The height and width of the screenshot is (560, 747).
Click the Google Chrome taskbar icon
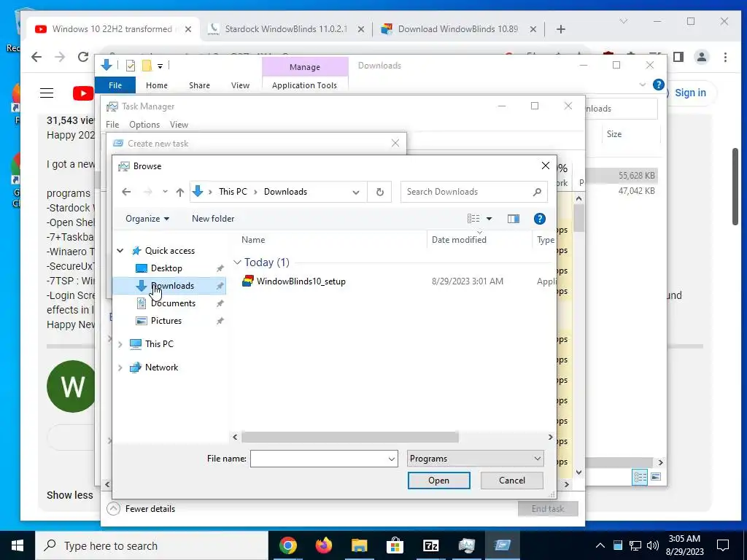pos(287,545)
